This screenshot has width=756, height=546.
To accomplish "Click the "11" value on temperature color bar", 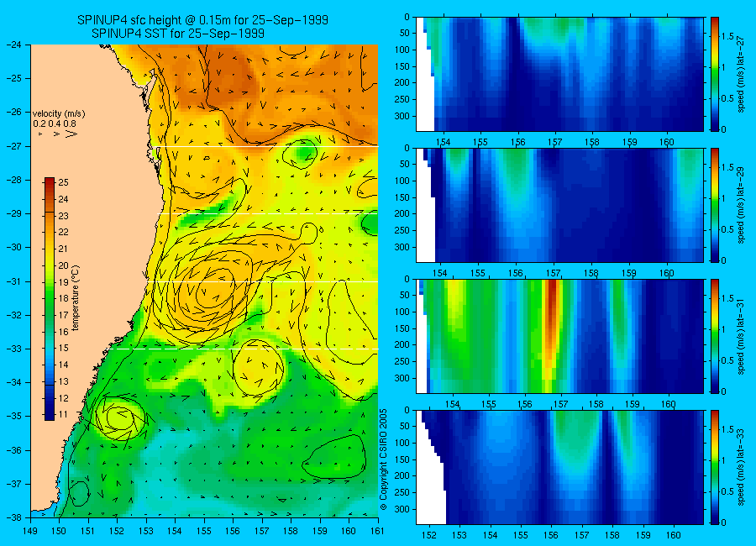I will tap(63, 414).
